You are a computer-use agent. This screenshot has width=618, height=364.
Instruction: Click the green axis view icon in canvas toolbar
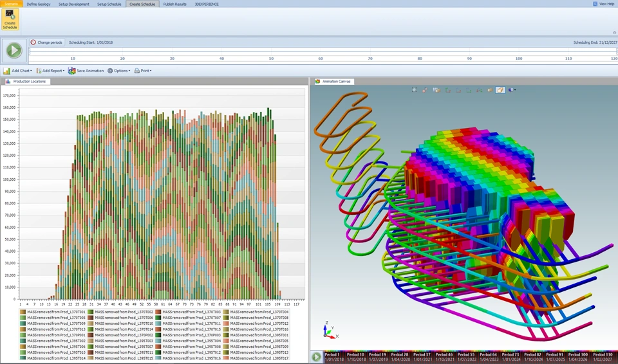[x=448, y=90]
